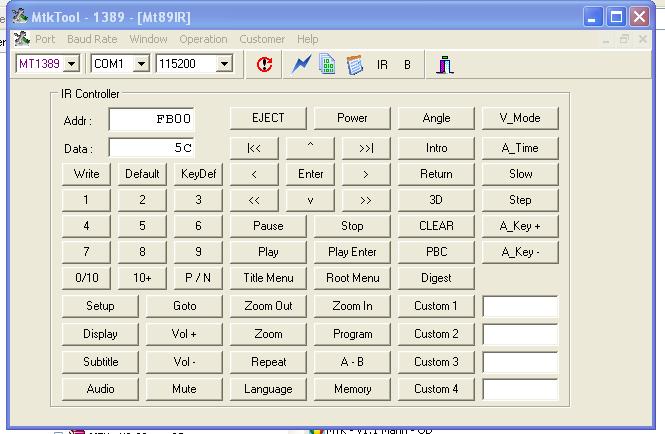Click the Write button
Viewport: 665px width, 434px height.
(x=86, y=174)
